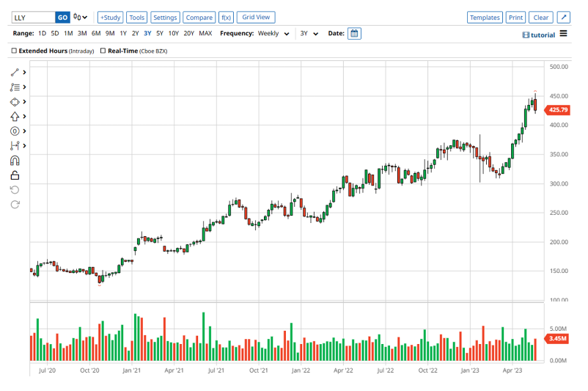Click the +Study button
588x391 pixels.
click(110, 17)
